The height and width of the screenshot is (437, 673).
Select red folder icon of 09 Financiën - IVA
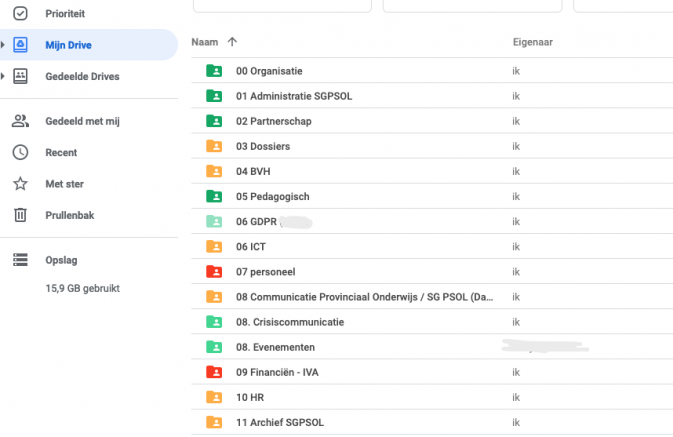(x=214, y=372)
